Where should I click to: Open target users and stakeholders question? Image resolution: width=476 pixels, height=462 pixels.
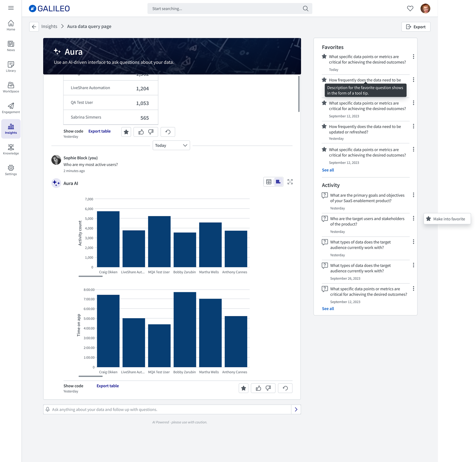click(367, 221)
